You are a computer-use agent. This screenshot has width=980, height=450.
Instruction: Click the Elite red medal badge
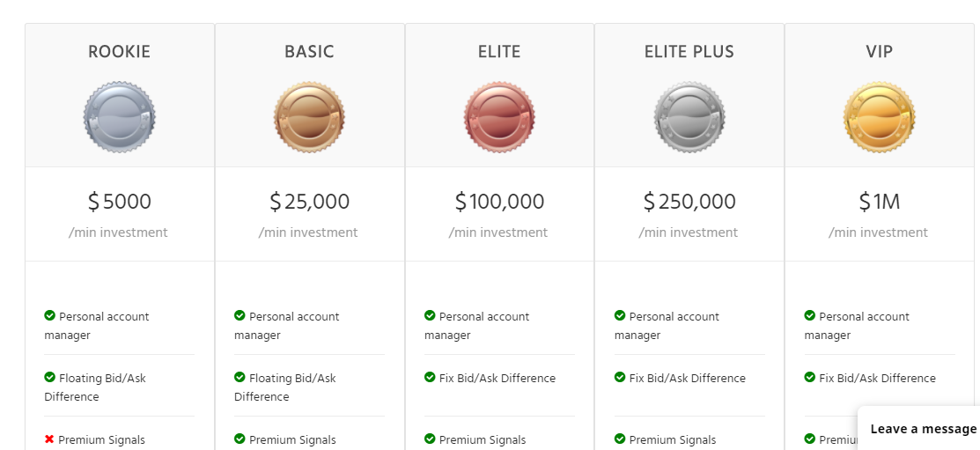499,117
